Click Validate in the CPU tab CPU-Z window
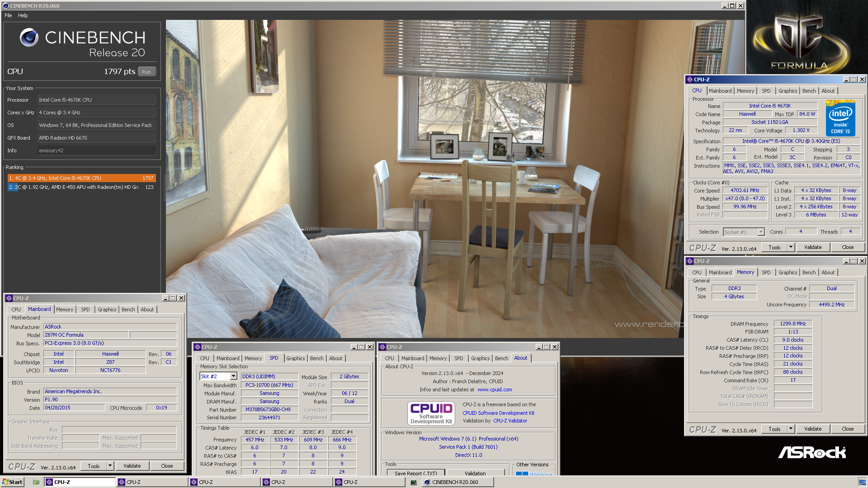This screenshot has height=488, width=868. click(x=813, y=247)
